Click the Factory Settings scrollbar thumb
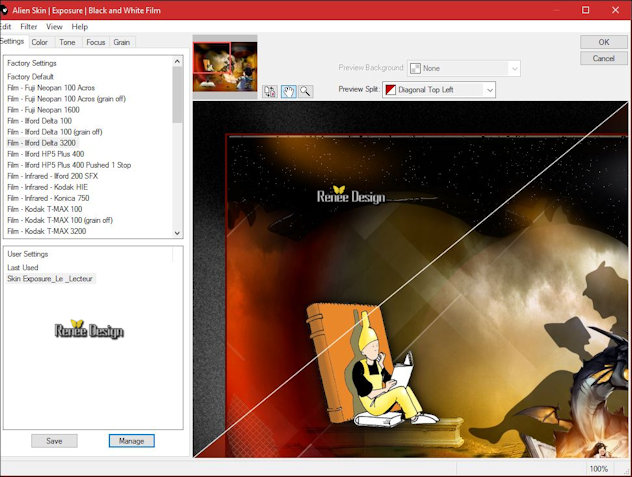632x477 pixels. [x=177, y=95]
